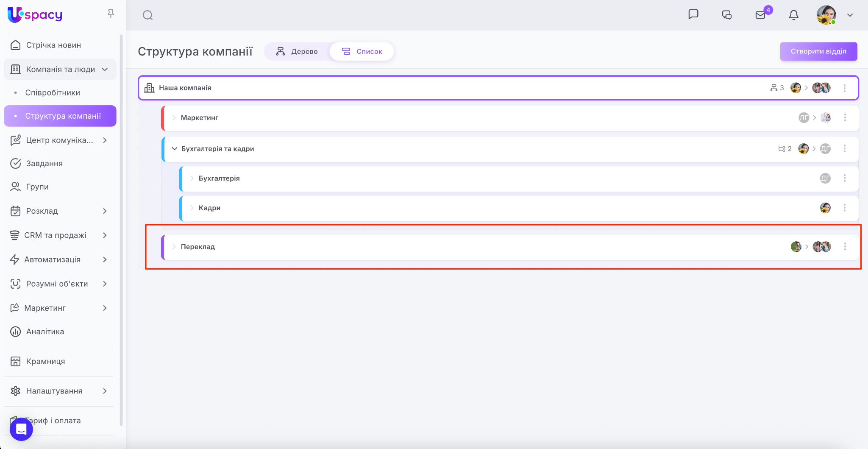Switch to Дерево view
Viewport: 868px width, 449px height.
pos(297,51)
